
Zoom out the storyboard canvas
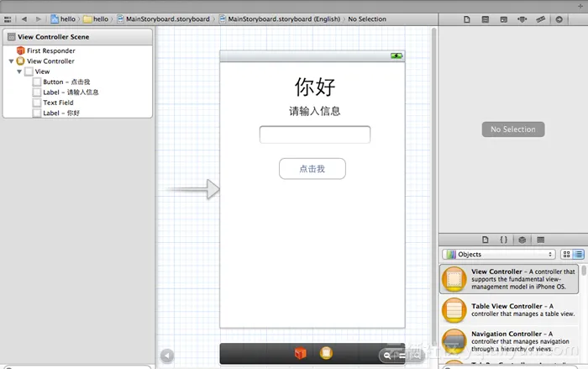(x=387, y=356)
